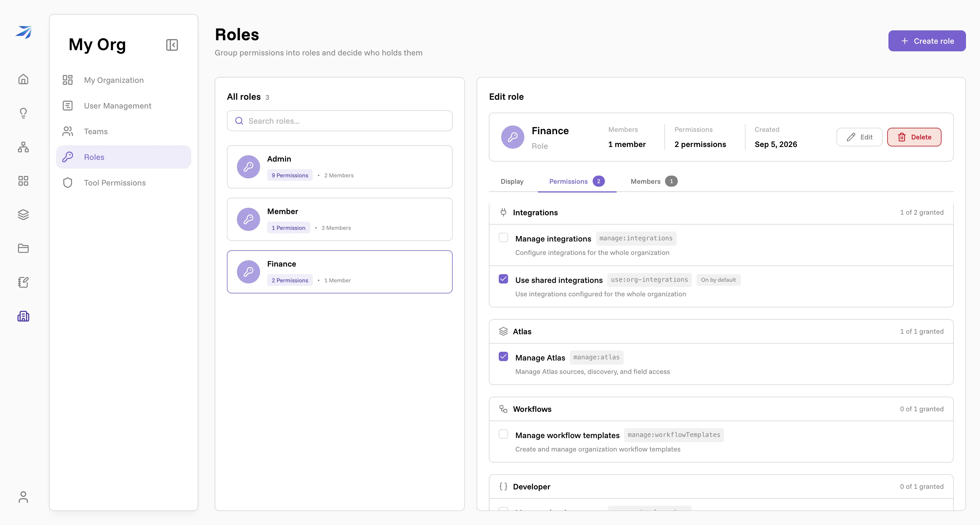Click the Atlas layers section icon
980x525 pixels.
coord(503,331)
